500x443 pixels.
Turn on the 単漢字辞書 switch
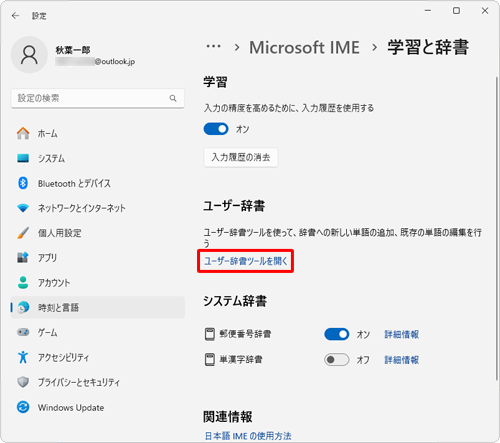point(337,360)
